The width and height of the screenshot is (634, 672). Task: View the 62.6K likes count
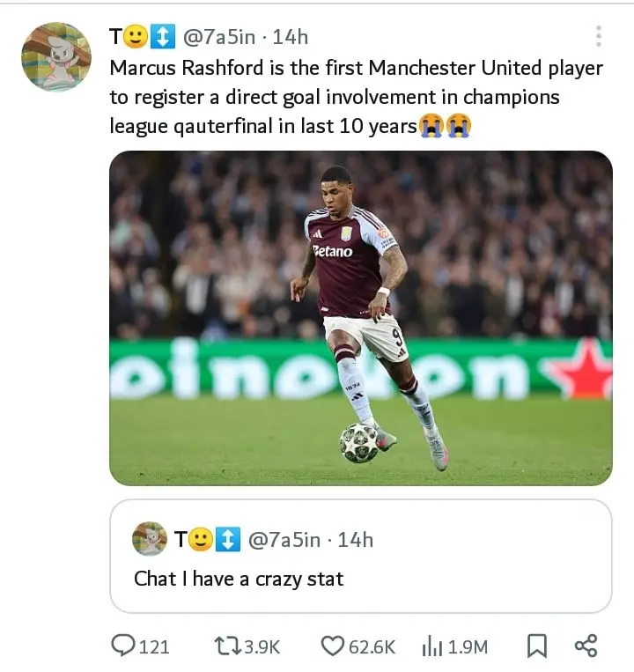click(372, 646)
